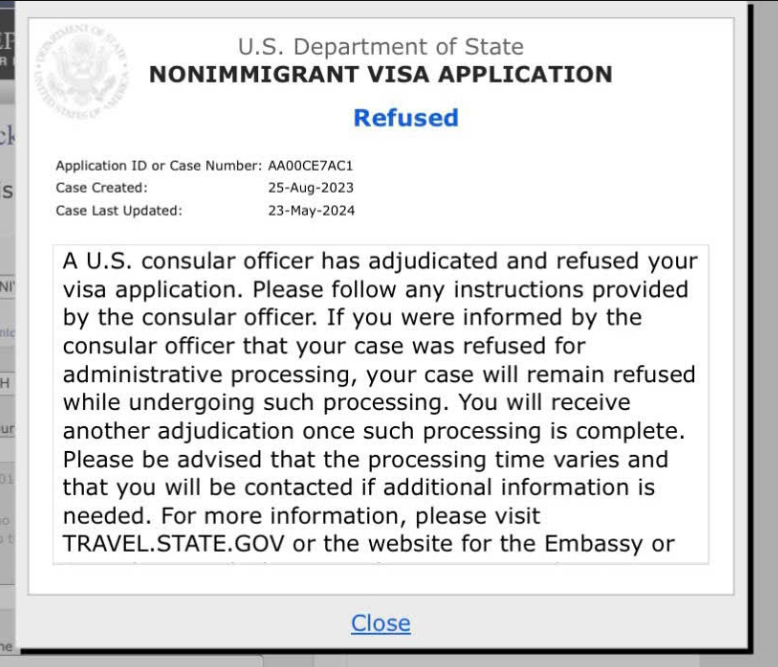Click the Case Created label

(x=101, y=188)
